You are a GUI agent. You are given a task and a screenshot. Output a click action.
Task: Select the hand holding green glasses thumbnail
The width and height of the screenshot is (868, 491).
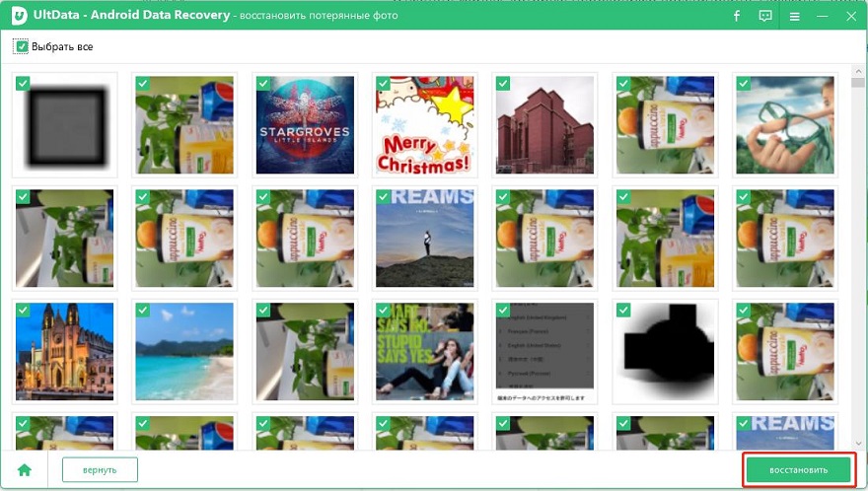click(x=785, y=125)
